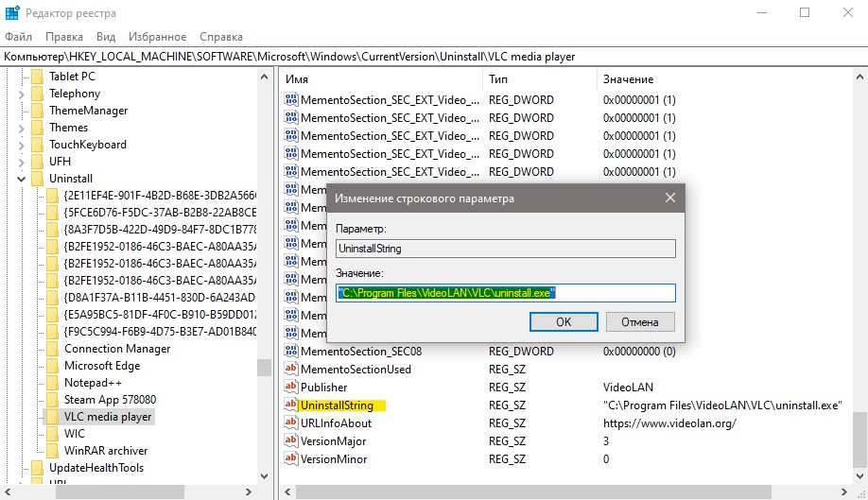Open the Справка menu
This screenshot has width=868, height=500.
[221, 37]
